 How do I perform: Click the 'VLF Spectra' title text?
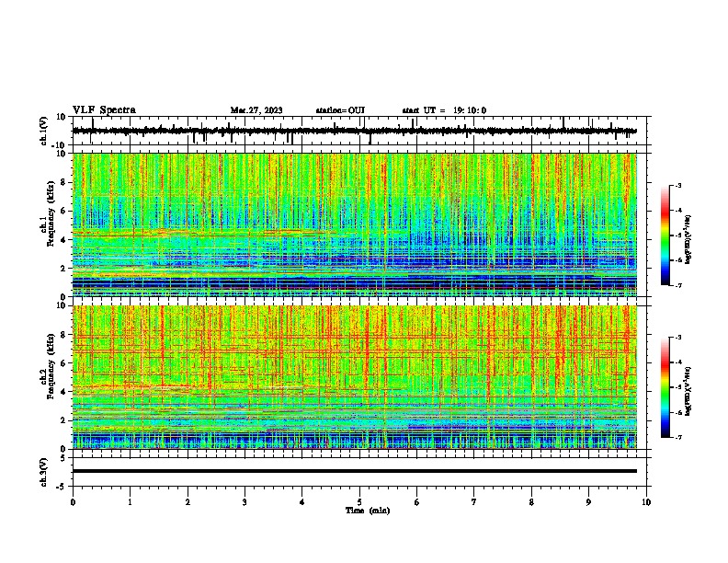[x=104, y=110]
